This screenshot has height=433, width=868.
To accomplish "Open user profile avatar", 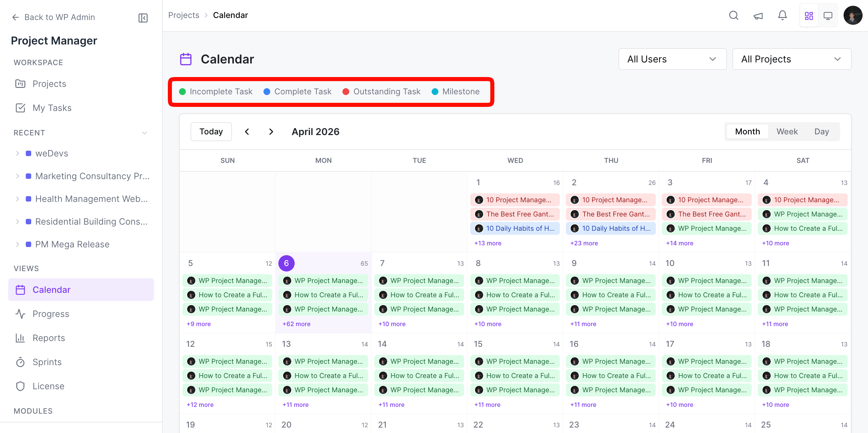I will click(x=853, y=15).
